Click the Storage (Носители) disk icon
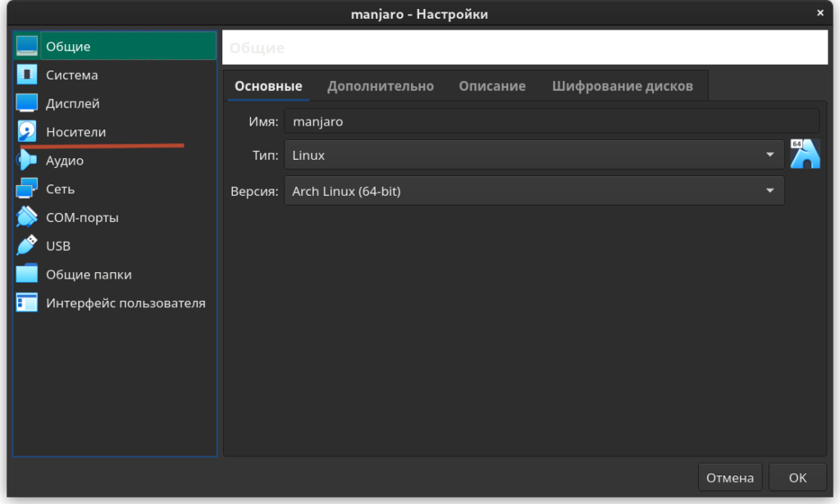This screenshot has width=840, height=504. point(27,131)
